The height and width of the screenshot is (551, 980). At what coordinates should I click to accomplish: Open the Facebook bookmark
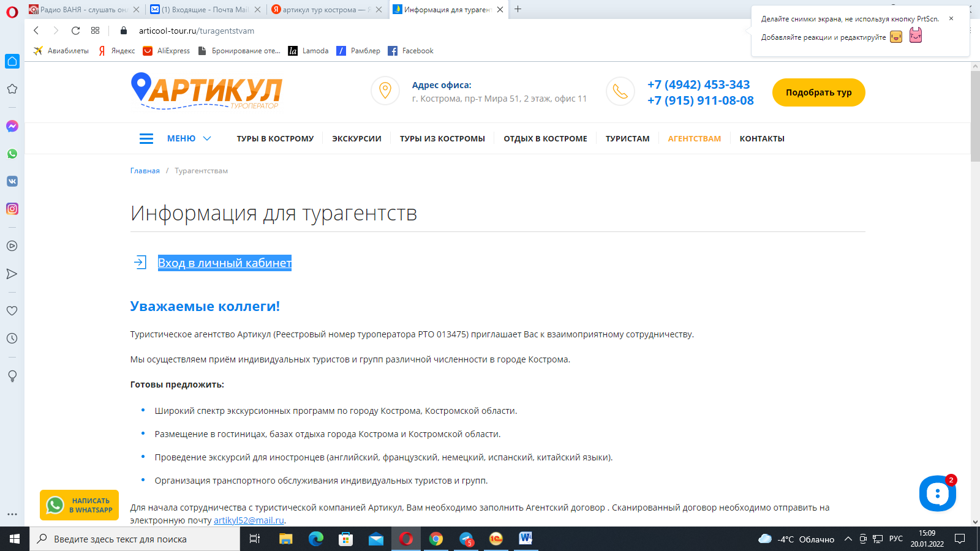pyautogui.click(x=410, y=51)
